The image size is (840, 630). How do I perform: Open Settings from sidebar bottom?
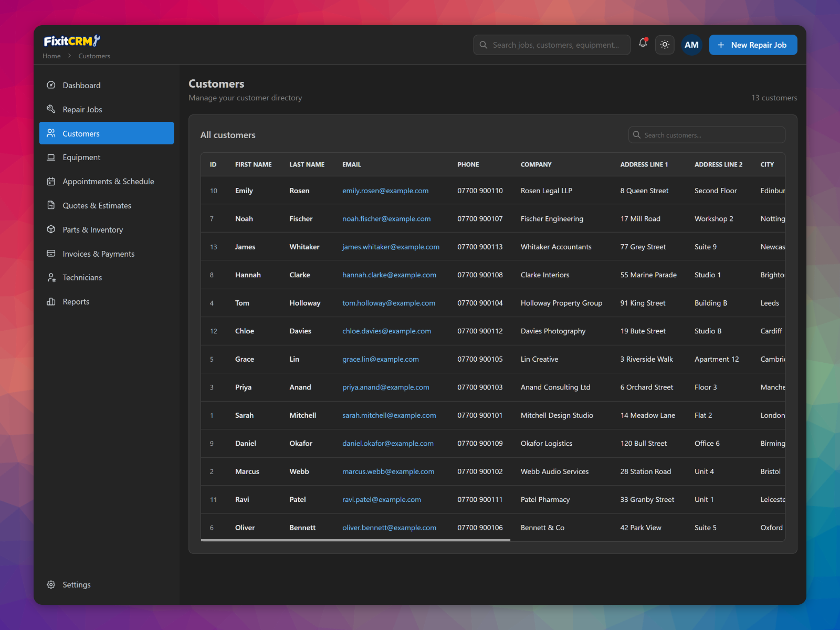[107, 585]
